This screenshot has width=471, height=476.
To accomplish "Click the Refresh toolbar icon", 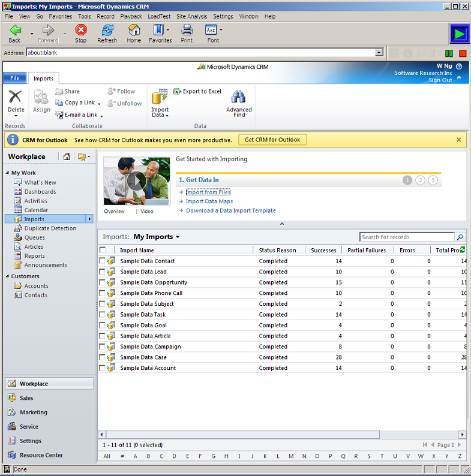I will tap(107, 30).
